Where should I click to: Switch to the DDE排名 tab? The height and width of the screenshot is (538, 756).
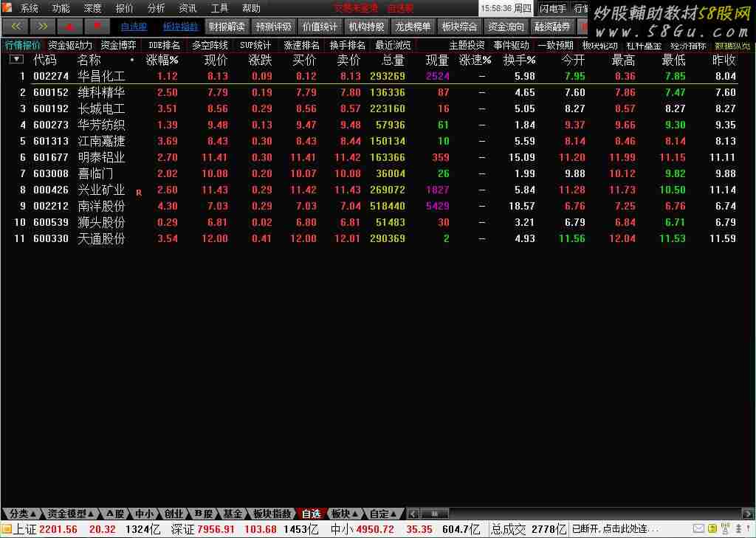(164, 45)
